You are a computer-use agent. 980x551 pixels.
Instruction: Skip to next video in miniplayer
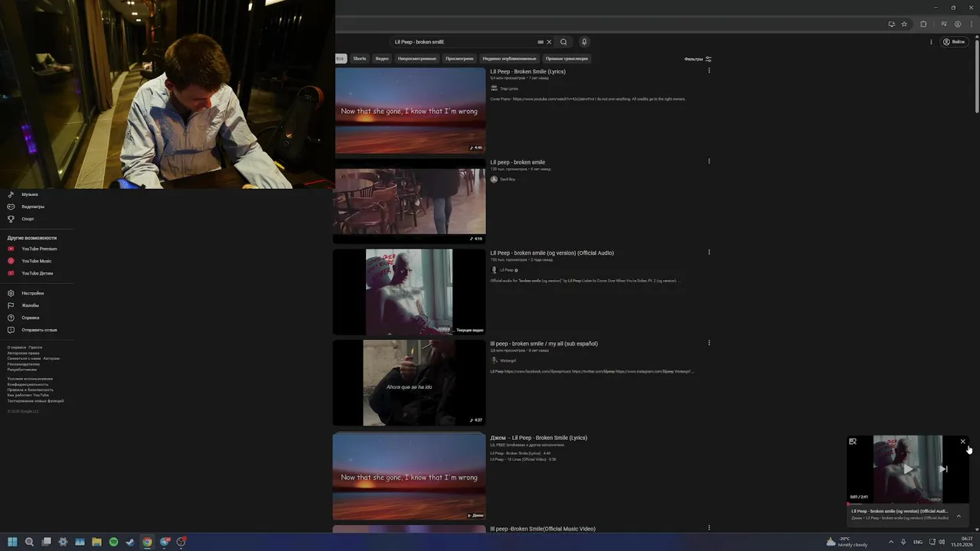pos(943,469)
